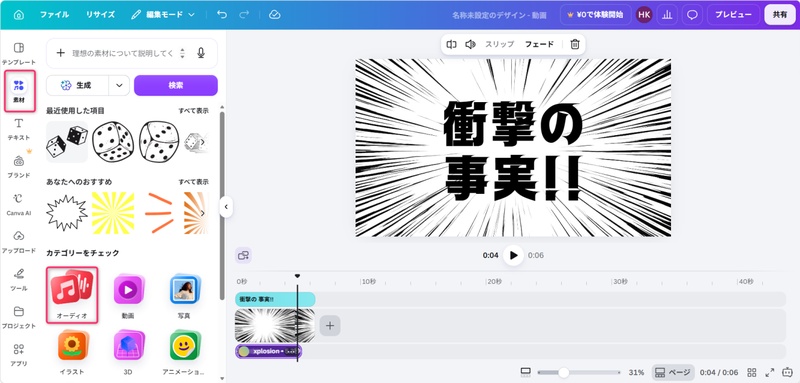
Task: Open the オーディオ category
Action: coord(72,295)
